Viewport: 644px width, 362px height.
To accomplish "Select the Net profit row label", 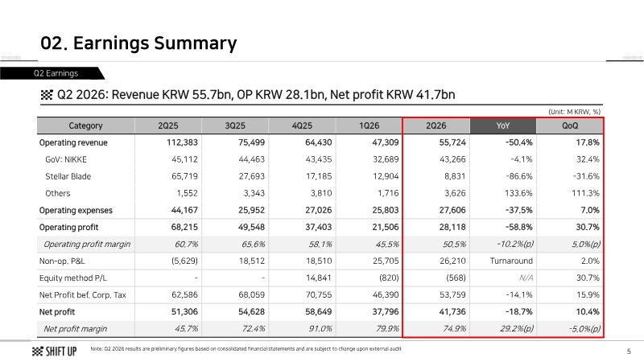I will click(x=56, y=312).
